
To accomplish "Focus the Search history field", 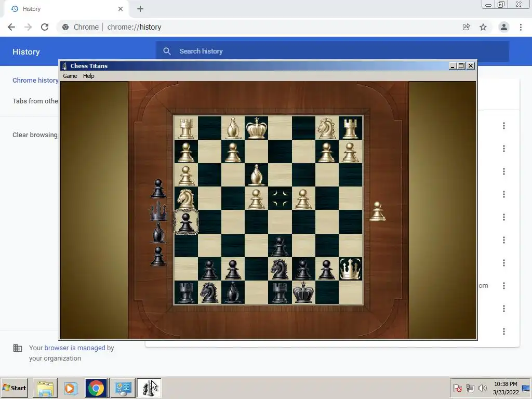I will tap(332, 51).
